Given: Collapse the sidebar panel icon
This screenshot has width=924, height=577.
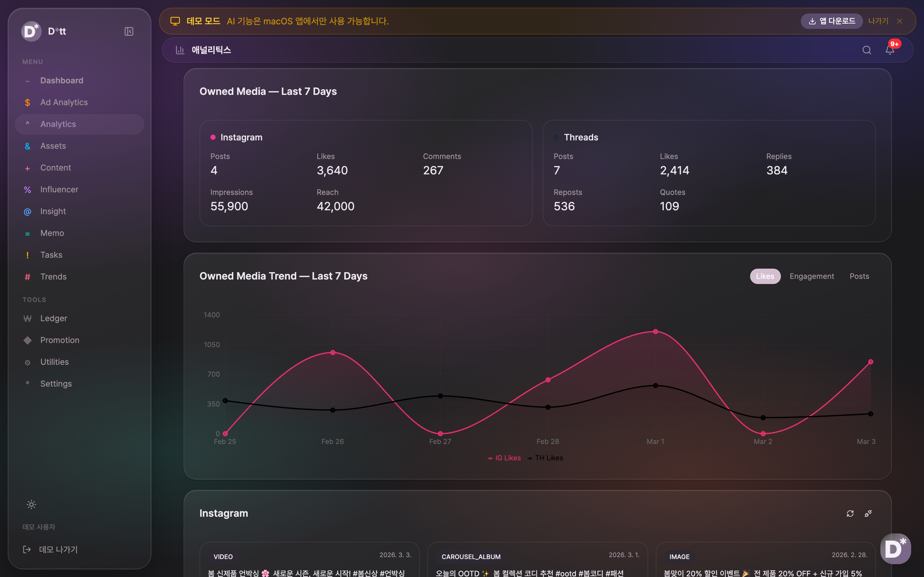Looking at the screenshot, I should click(x=129, y=31).
